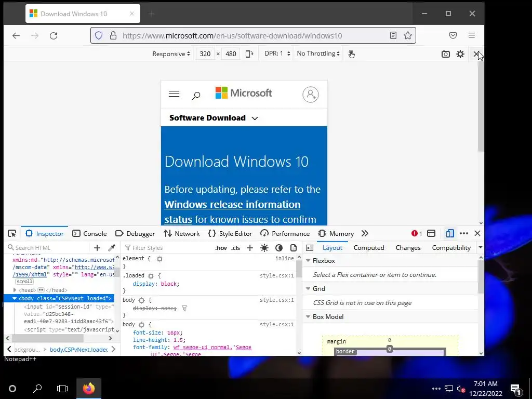Collapse the three-pane inspector sidebar toggle
Viewport: 532px width, 399px height.
310,248
